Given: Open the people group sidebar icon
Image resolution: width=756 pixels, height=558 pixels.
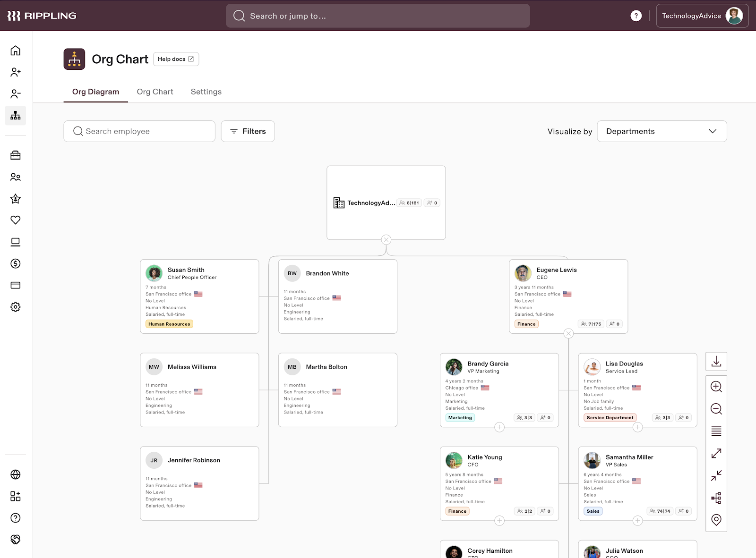Looking at the screenshot, I should point(16,177).
